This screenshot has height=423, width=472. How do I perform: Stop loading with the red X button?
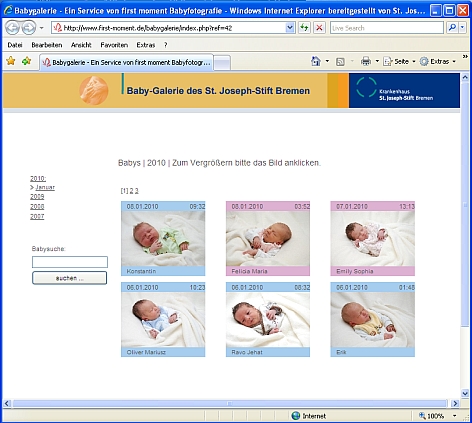319,28
